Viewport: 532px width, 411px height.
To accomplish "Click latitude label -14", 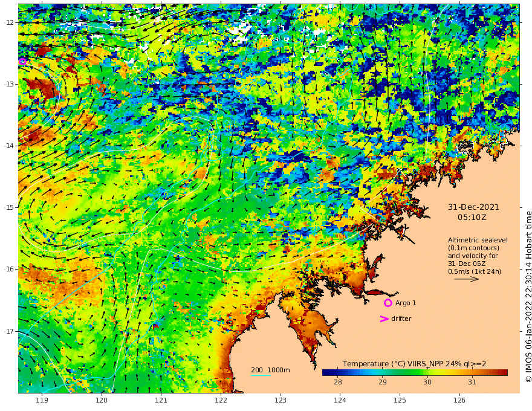I will pyautogui.click(x=9, y=146).
